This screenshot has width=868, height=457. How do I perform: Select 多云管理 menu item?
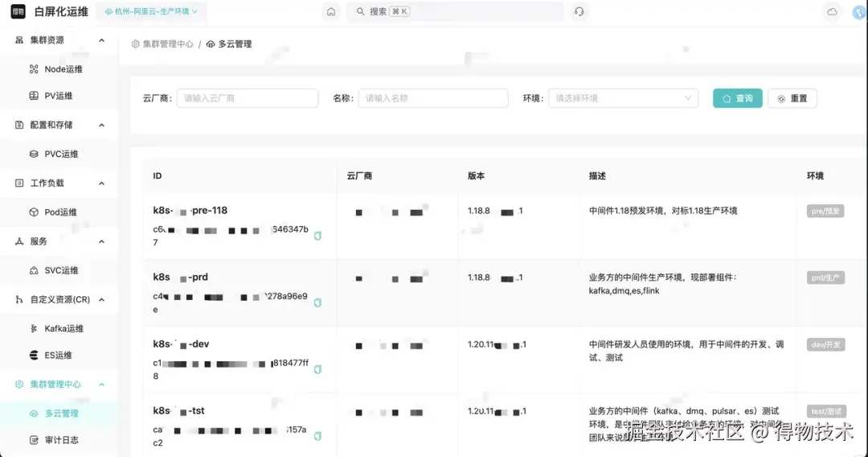(x=59, y=414)
